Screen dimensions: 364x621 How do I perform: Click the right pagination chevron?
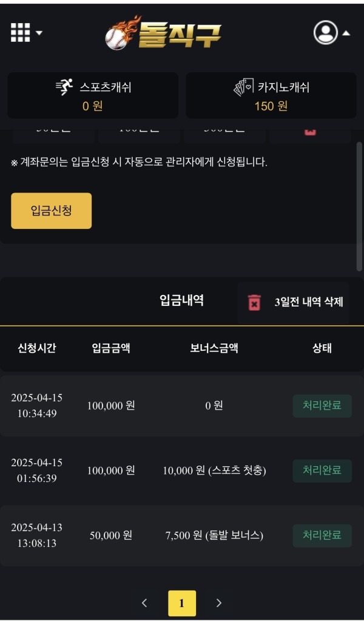click(219, 602)
